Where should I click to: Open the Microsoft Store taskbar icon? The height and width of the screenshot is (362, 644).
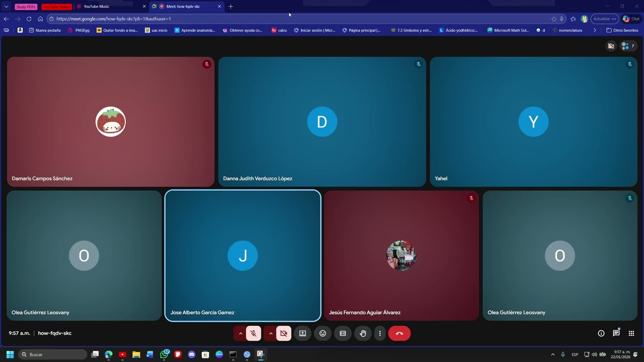click(205, 354)
